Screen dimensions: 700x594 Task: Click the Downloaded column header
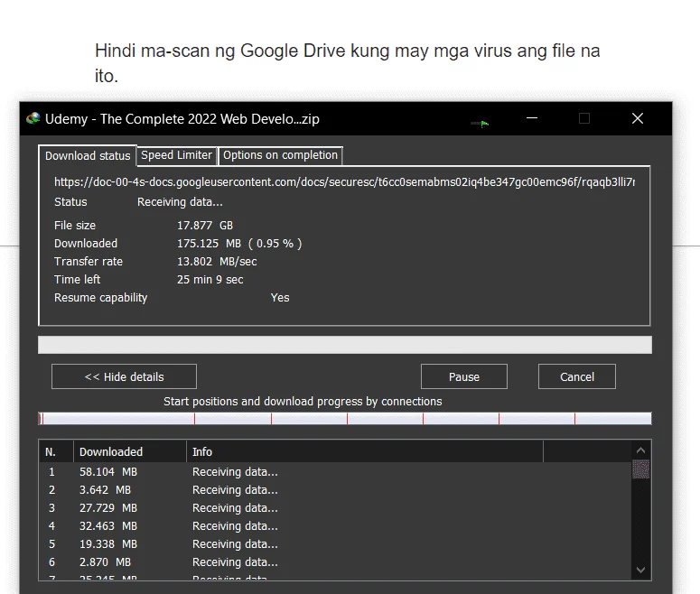tap(130, 451)
